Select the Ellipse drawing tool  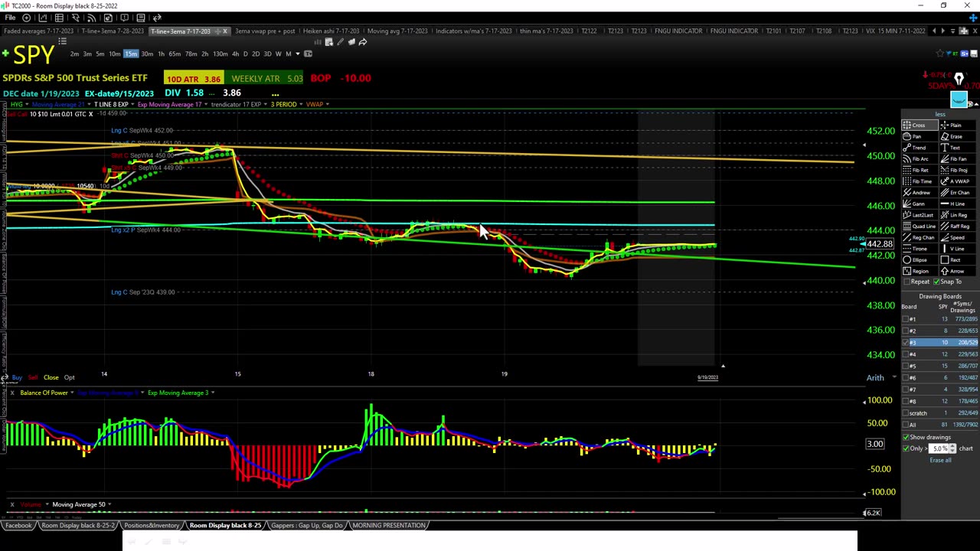(x=920, y=259)
